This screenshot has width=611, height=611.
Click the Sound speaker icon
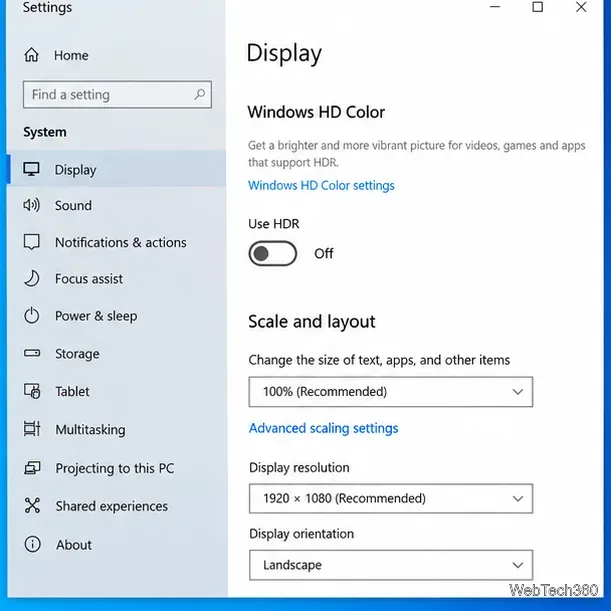[x=31, y=205]
